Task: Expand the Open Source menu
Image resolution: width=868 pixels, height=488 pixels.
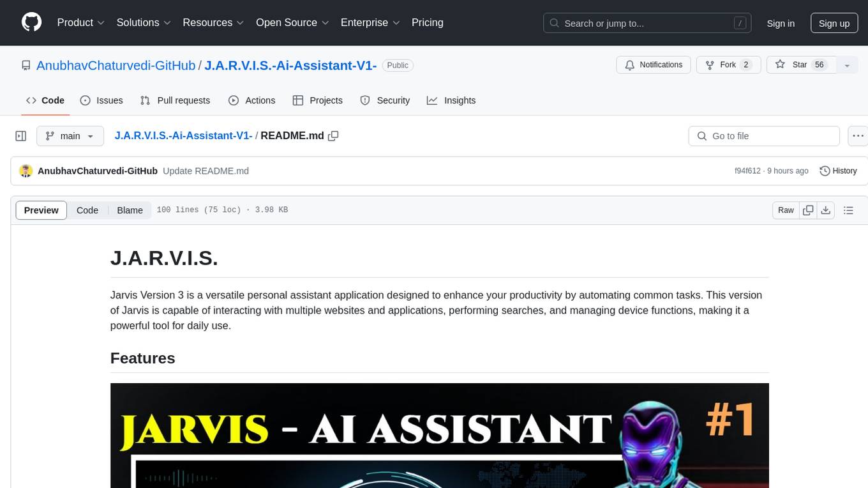Action: (x=292, y=22)
